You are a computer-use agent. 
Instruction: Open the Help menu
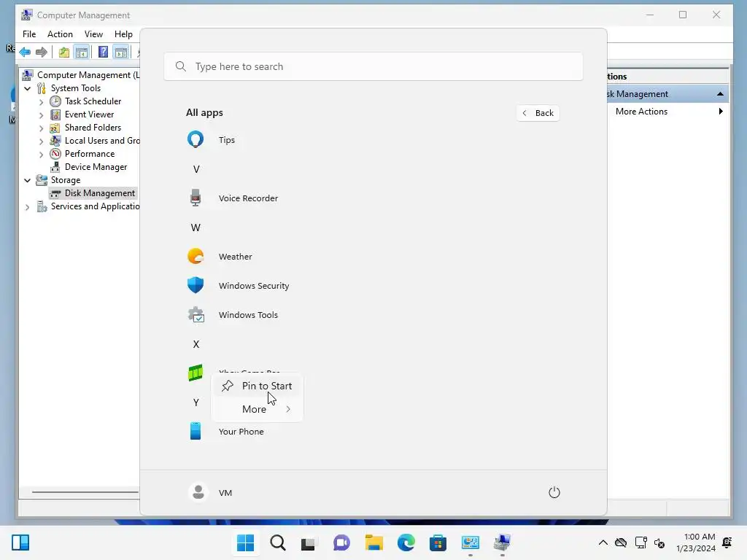pyautogui.click(x=123, y=34)
